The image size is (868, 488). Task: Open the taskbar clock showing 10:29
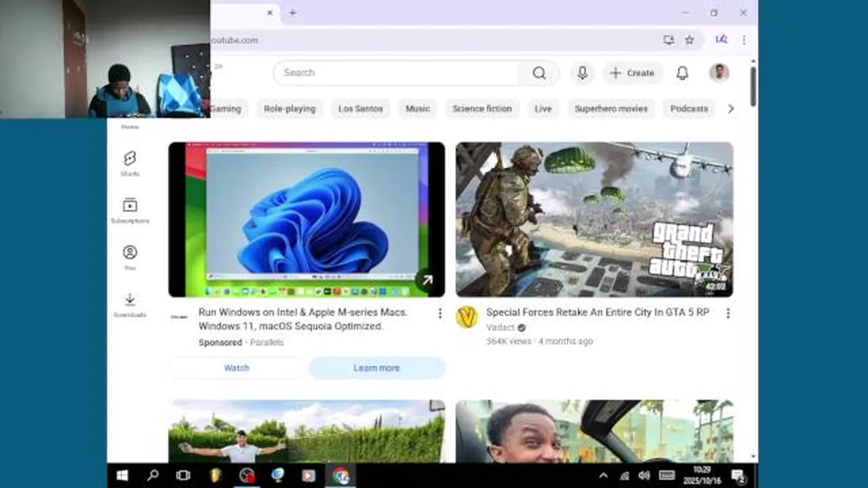point(702,475)
